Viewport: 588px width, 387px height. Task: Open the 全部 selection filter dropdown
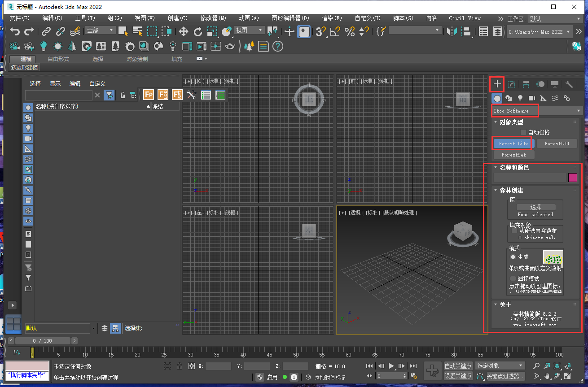coord(100,30)
